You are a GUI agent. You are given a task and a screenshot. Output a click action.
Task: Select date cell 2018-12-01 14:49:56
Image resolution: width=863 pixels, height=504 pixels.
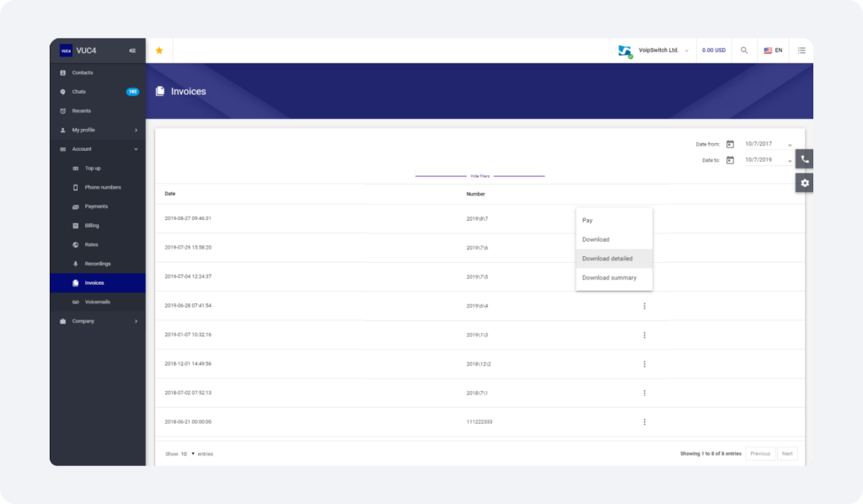point(188,364)
